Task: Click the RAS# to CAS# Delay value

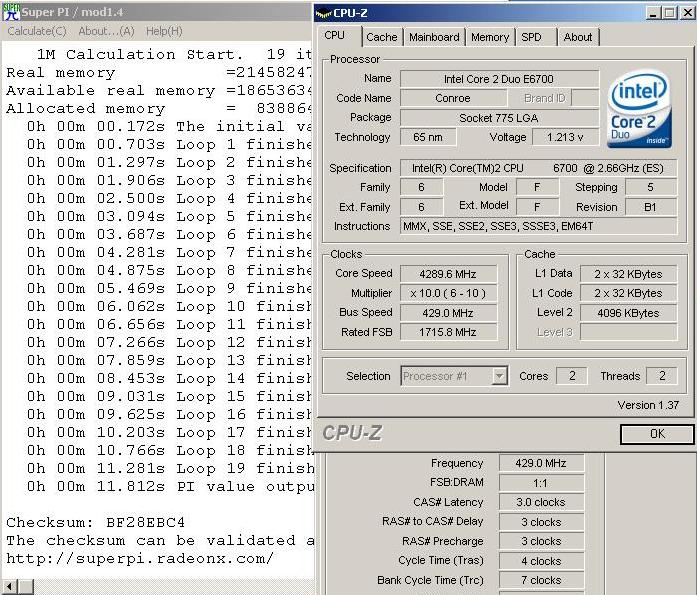Action: tap(541, 522)
